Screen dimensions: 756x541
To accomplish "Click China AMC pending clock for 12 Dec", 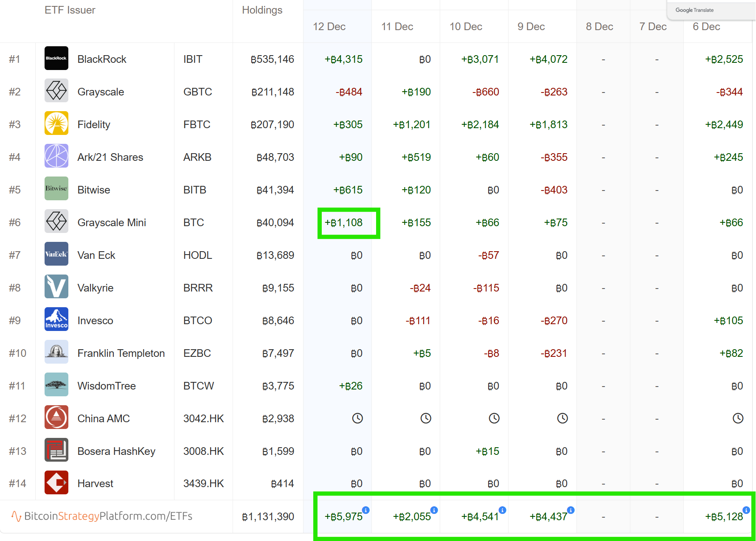I will pyautogui.click(x=357, y=418).
